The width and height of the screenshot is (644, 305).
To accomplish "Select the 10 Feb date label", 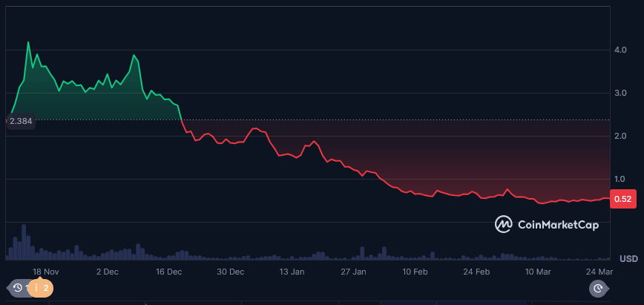I will pyautogui.click(x=415, y=272).
